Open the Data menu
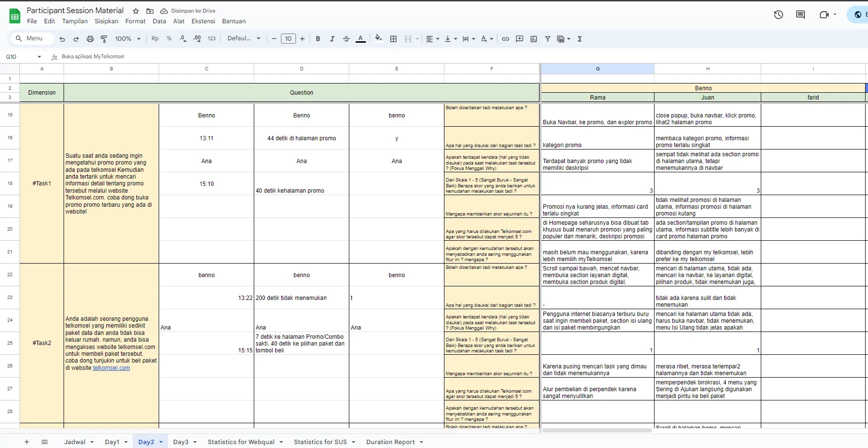 click(x=159, y=21)
